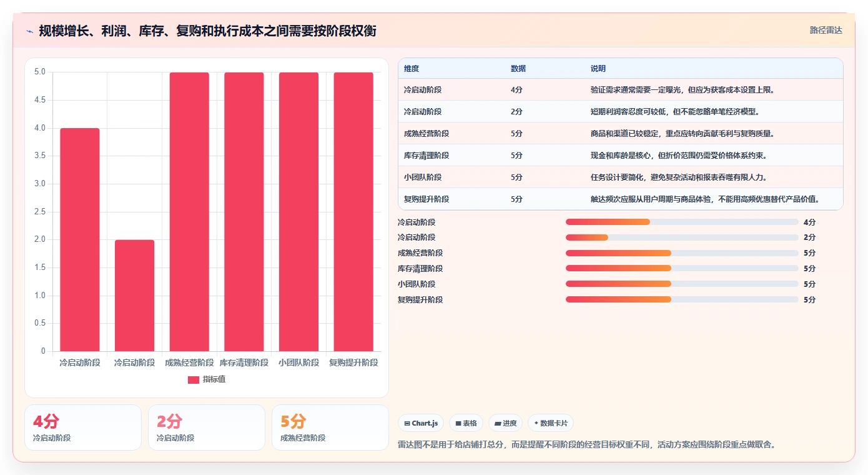This screenshot has height=475, width=868.
Task: Select the 库存清理阶段 bar in the chart
Action: click(244, 212)
